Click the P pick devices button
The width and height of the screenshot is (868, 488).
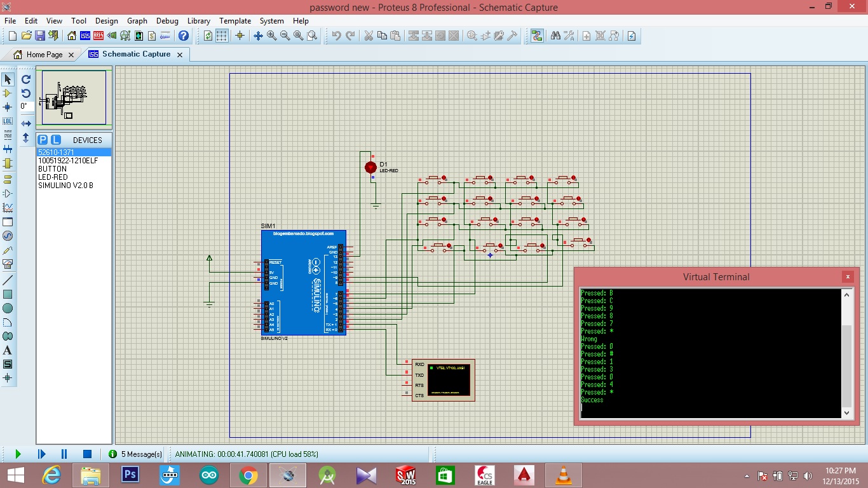43,140
